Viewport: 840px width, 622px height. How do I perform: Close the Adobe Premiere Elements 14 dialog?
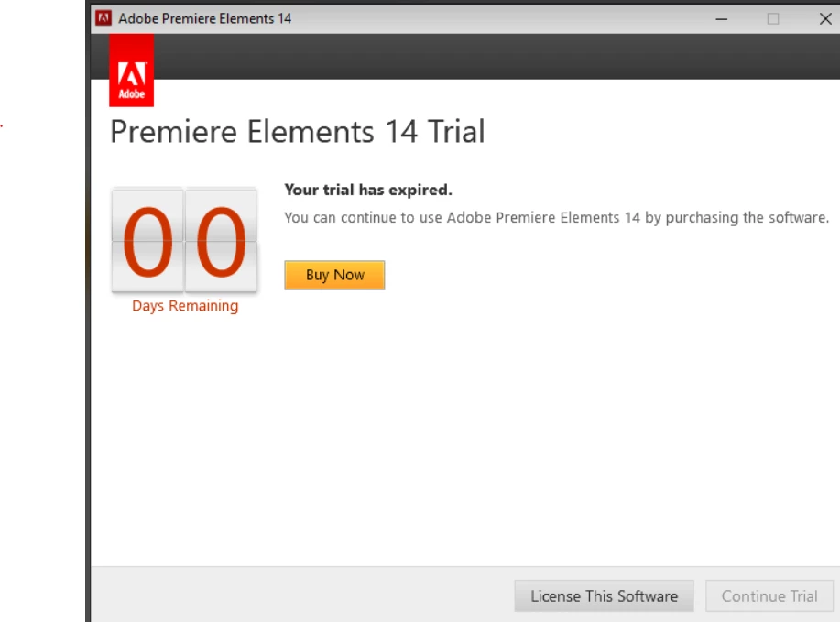(x=825, y=18)
